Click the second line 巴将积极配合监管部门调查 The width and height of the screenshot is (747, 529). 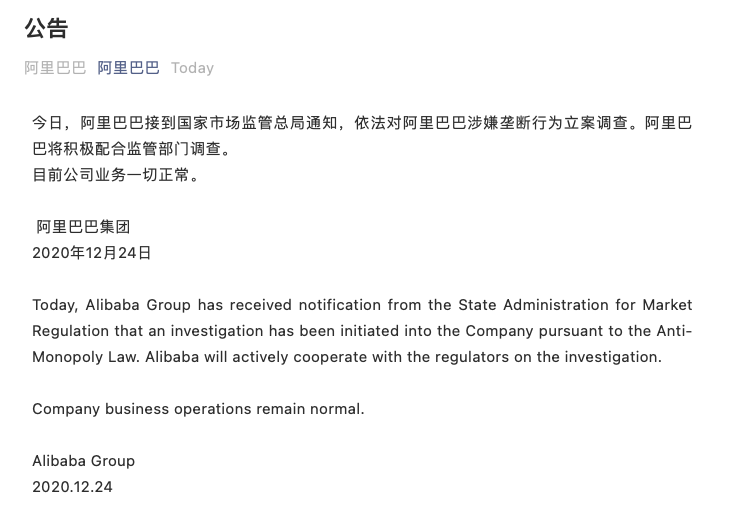tap(131, 149)
